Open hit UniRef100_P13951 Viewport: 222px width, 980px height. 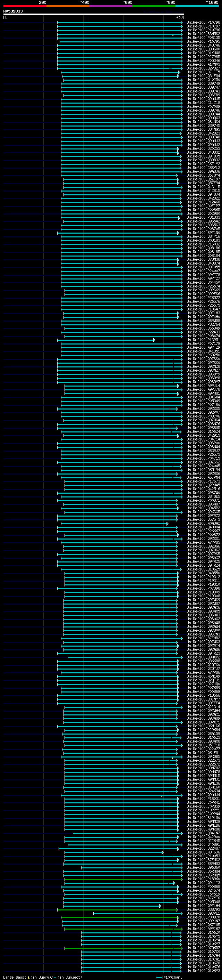point(203,340)
